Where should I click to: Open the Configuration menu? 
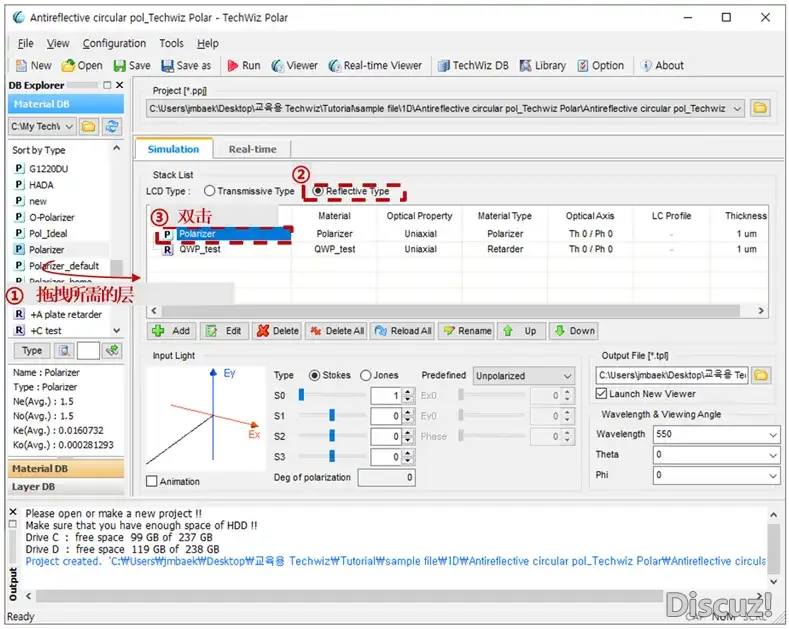pos(114,44)
